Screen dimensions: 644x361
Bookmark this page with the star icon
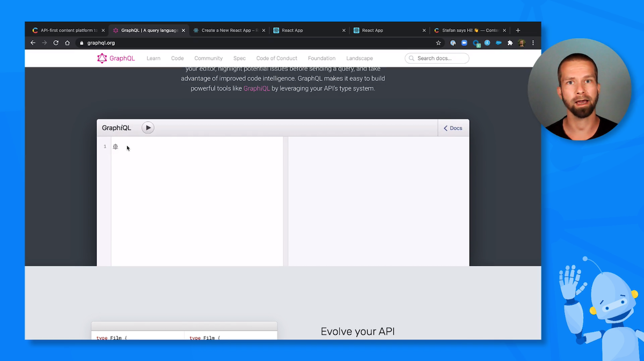click(x=438, y=43)
